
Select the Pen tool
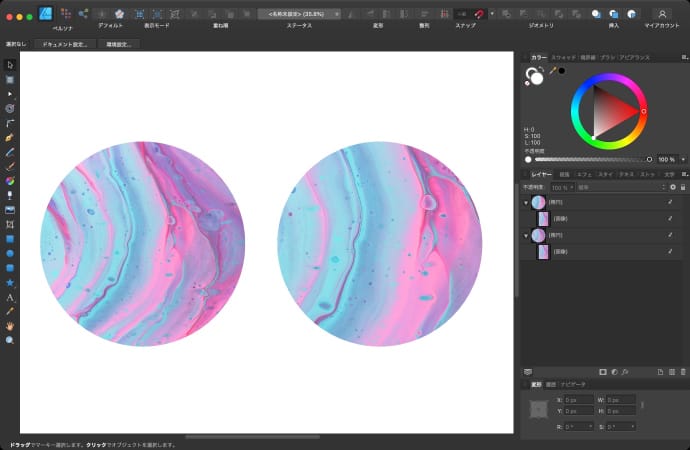click(10, 135)
